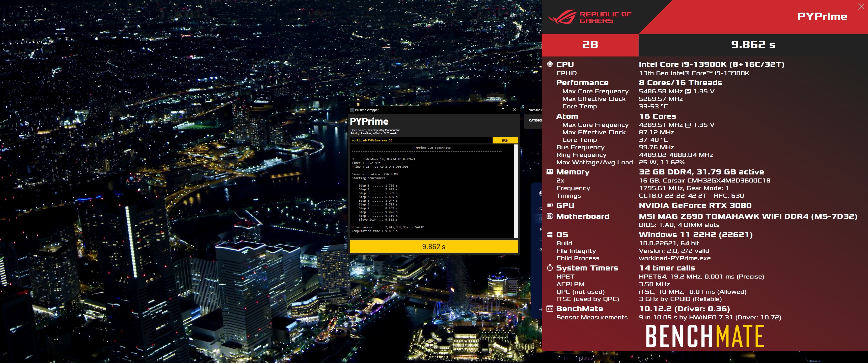Click '13th Gen Intel® Core™ i9-13900K' CPUID value
This screenshot has width=868, height=363.
pos(694,73)
